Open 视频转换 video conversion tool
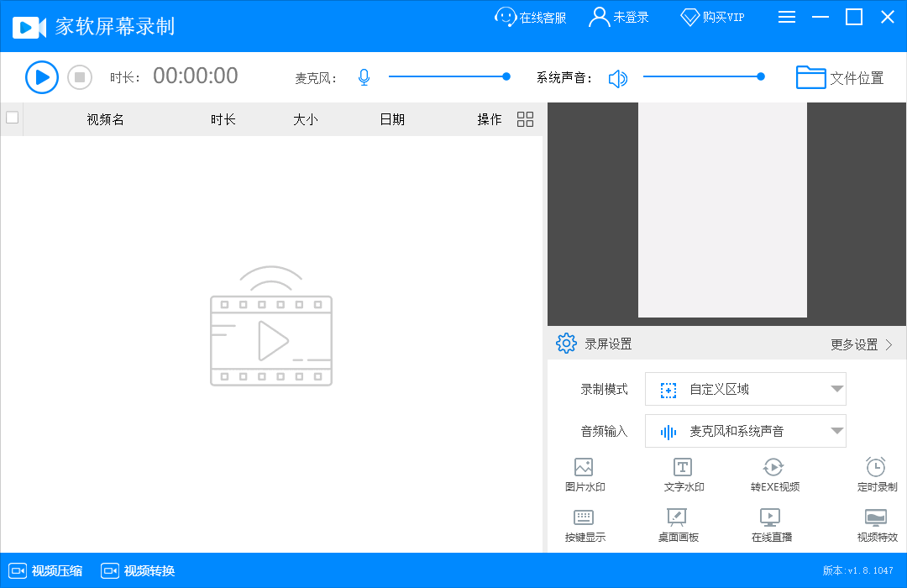The image size is (907, 588). tap(138, 570)
